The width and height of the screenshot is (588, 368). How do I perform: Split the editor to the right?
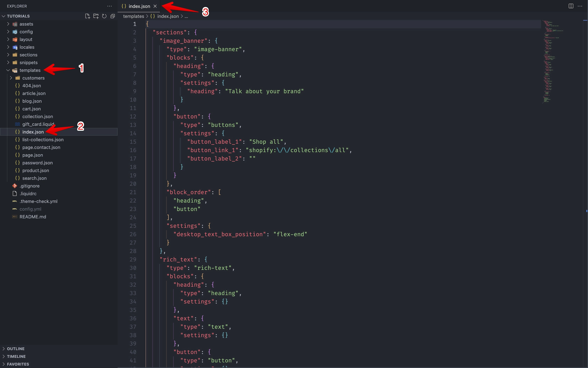[x=571, y=6]
